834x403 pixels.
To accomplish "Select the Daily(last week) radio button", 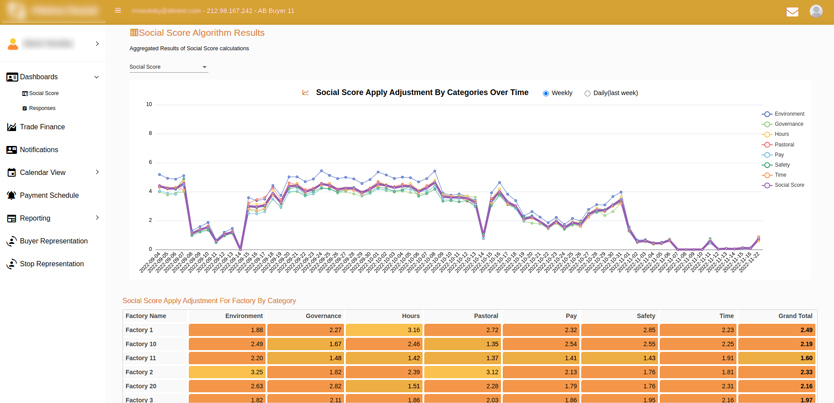I will click(x=587, y=93).
